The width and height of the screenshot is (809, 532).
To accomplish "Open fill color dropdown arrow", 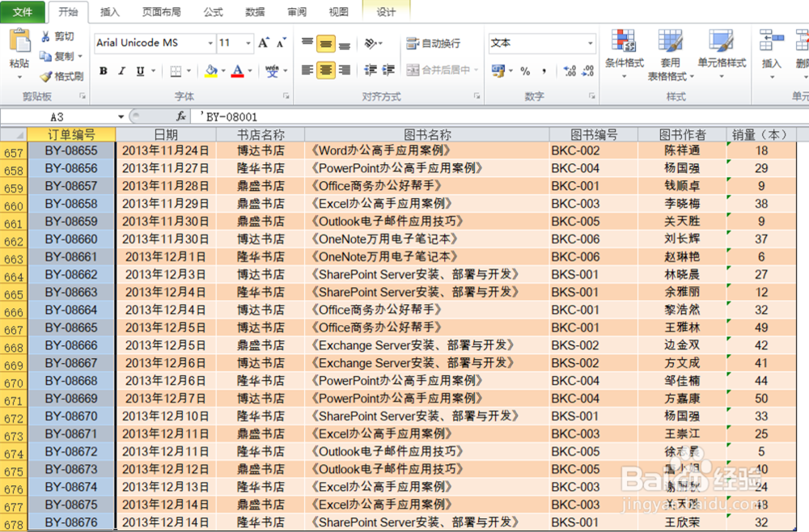I will point(223,70).
